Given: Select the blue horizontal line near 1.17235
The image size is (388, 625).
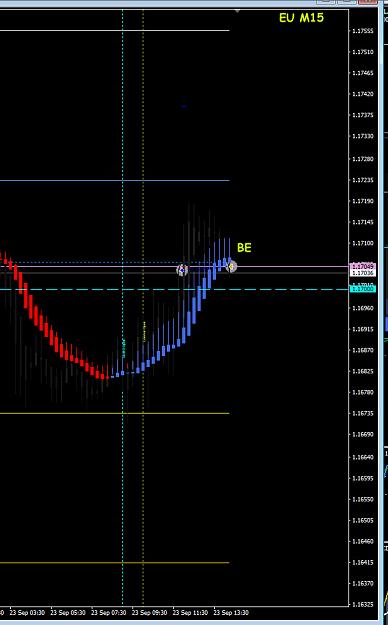Looking at the screenshot, I should coord(115,181).
